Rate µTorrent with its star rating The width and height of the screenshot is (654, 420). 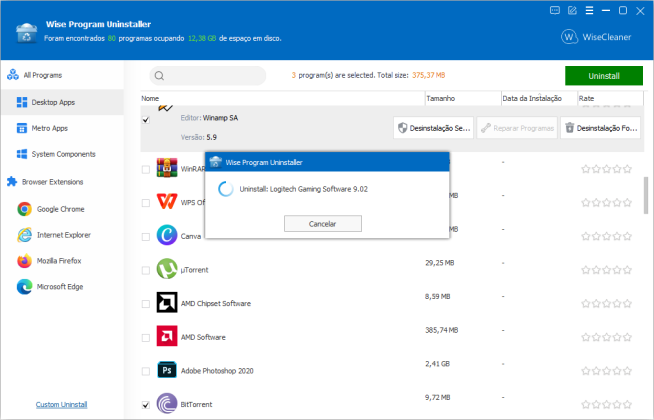click(x=606, y=270)
